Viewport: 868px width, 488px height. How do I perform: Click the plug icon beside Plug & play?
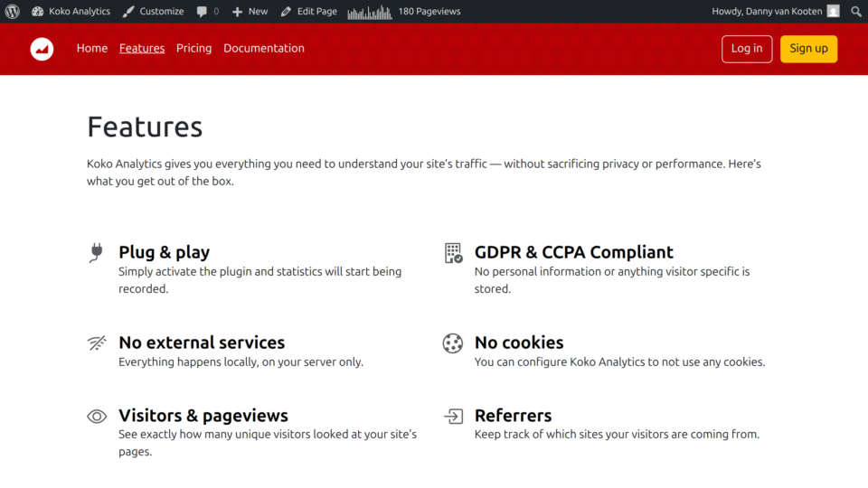point(97,253)
